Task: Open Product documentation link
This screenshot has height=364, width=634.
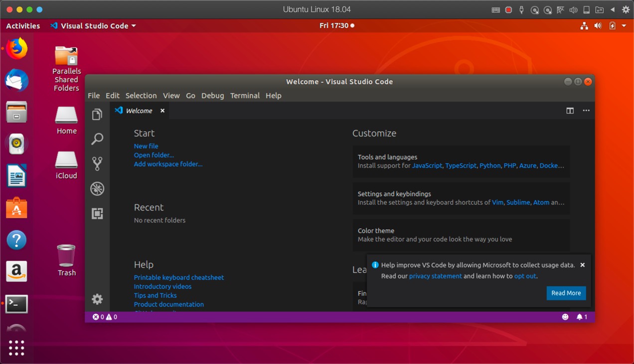Action: tap(168, 304)
